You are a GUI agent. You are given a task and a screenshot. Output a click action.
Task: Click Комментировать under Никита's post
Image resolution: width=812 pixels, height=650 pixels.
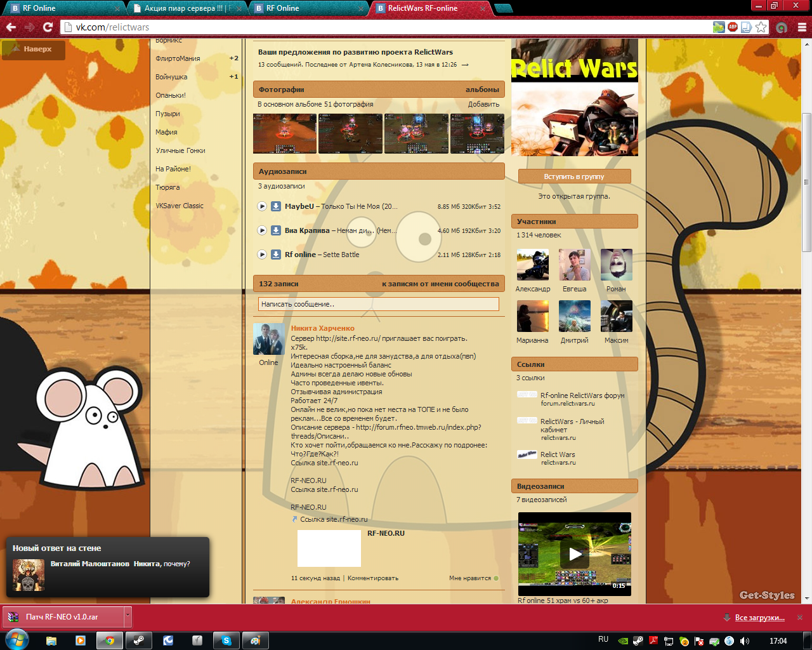[x=373, y=578]
